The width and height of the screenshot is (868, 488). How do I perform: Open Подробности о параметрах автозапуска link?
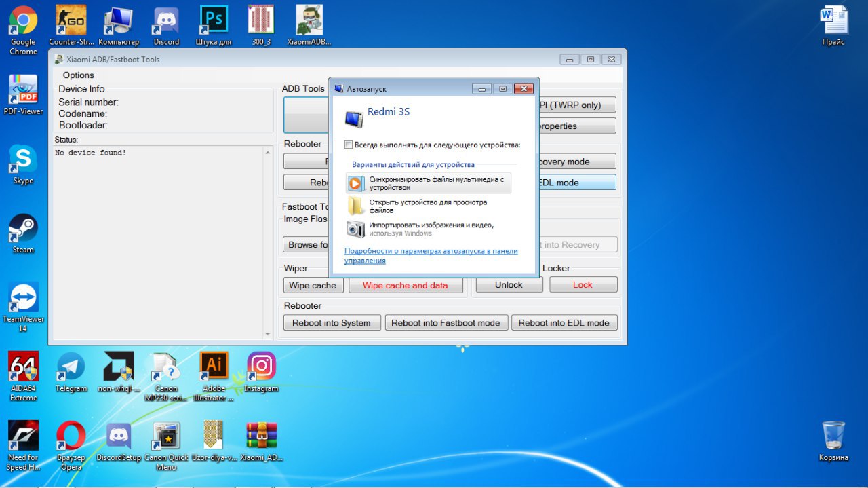pyautogui.click(x=431, y=256)
